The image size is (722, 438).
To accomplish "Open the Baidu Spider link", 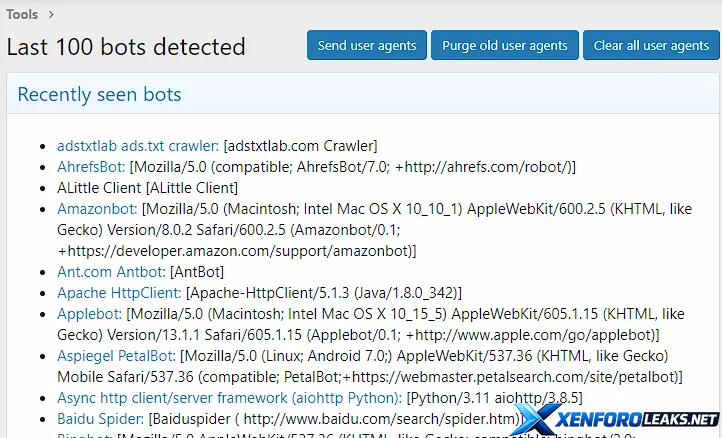I will coord(100,419).
